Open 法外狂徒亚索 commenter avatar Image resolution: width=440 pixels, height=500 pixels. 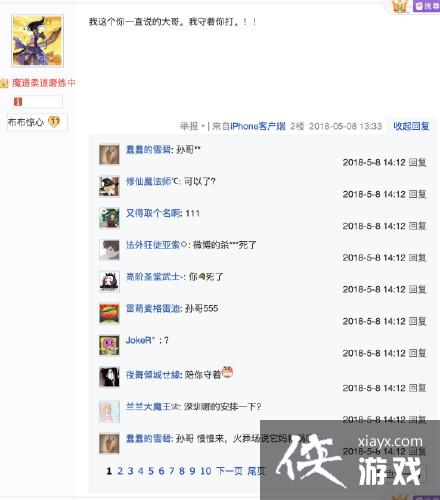point(109,250)
